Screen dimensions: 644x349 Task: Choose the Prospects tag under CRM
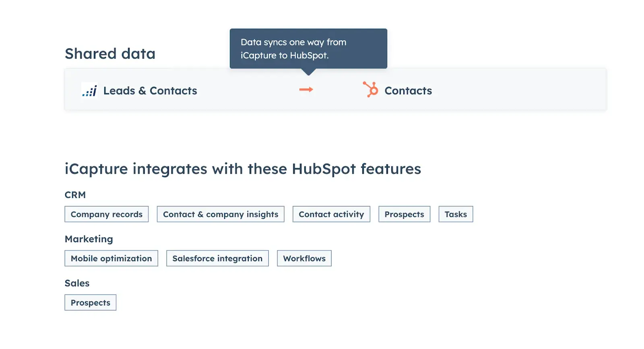tap(404, 214)
